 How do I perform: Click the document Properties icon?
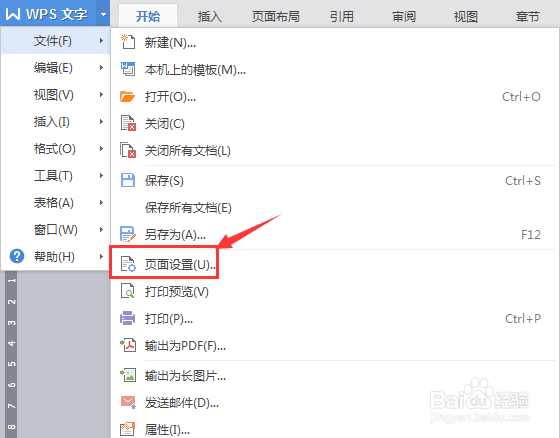128,429
